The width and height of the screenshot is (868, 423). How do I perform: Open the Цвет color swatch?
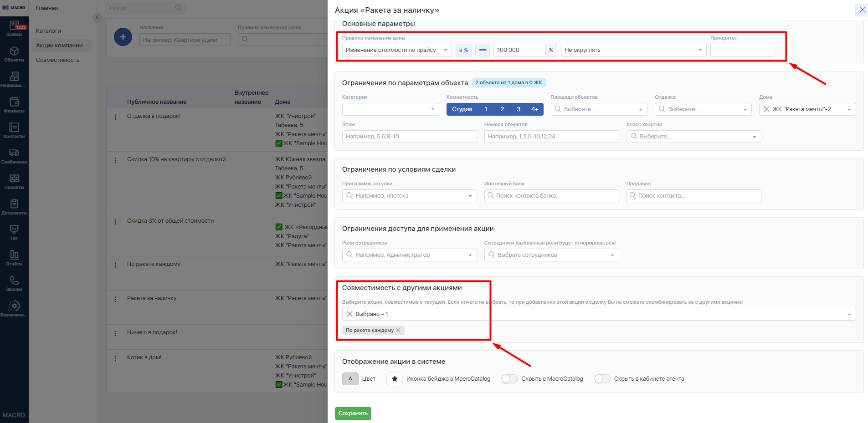[350, 379]
